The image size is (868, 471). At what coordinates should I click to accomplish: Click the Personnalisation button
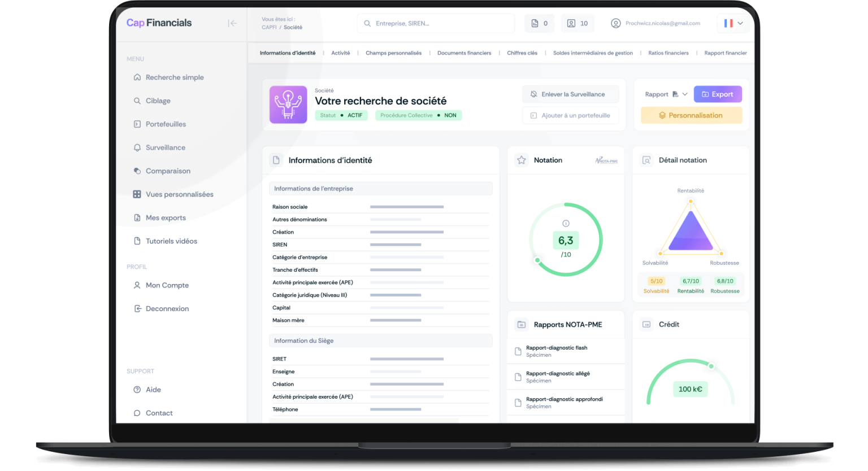coord(691,115)
